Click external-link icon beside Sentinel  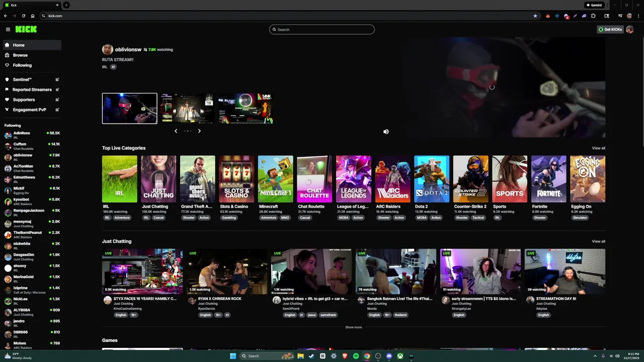pos(57,79)
